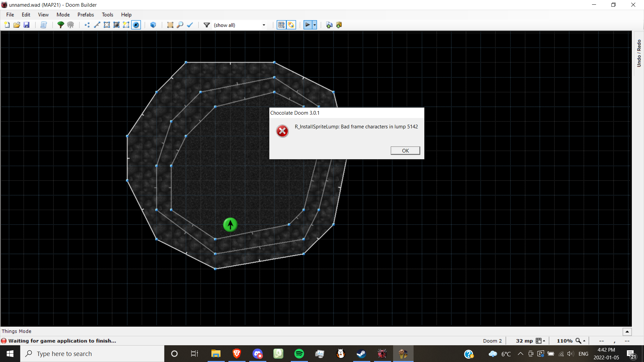Run Map Analysis checkmark icon
This screenshot has height=362, width=644.
190,25
